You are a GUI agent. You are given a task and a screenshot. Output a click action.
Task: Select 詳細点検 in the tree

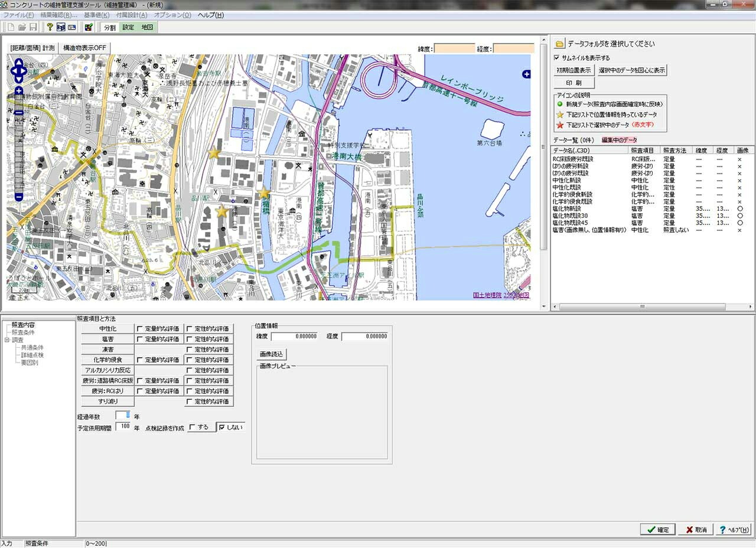point(32,355)
